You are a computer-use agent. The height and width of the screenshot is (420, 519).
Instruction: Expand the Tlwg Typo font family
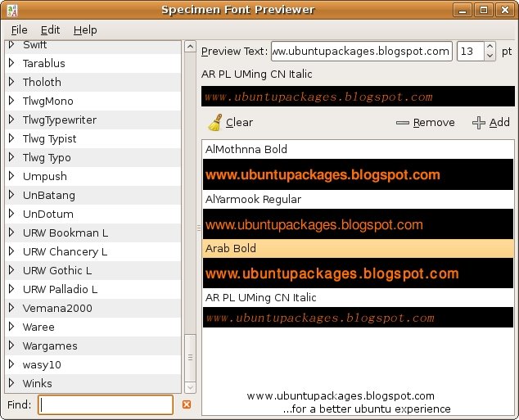click(x=11, y=157)
